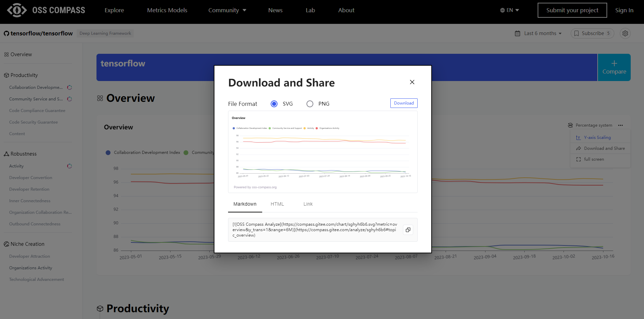This screenshot has height=319, width=644.
Task: Open the Lab page
Action: coord(310,10)
